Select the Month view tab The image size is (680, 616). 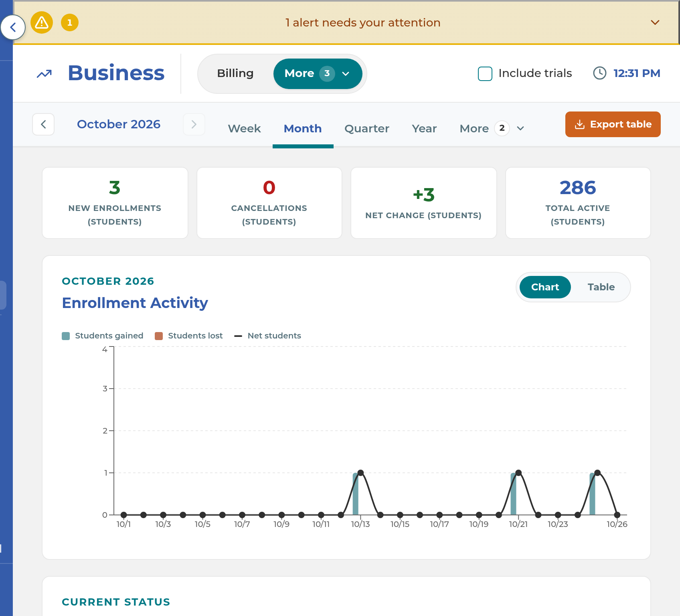303,128
